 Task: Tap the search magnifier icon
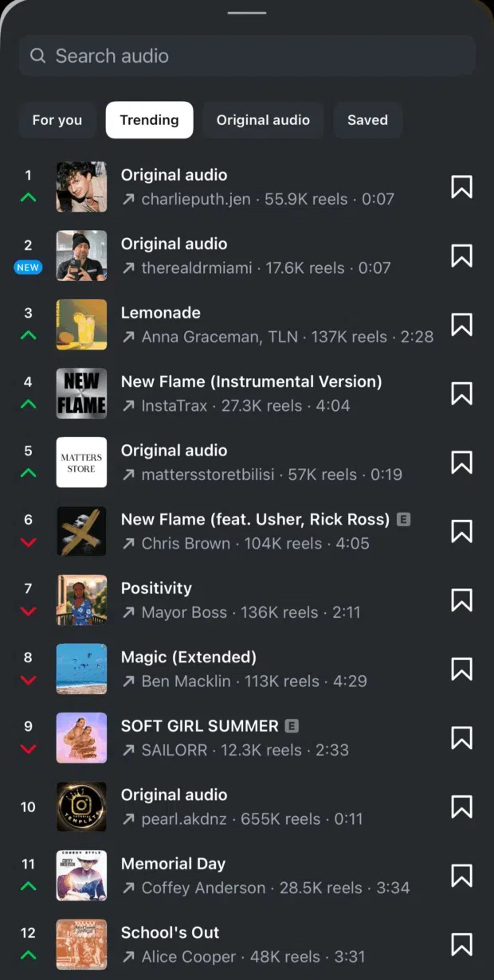tap(37, 56)
